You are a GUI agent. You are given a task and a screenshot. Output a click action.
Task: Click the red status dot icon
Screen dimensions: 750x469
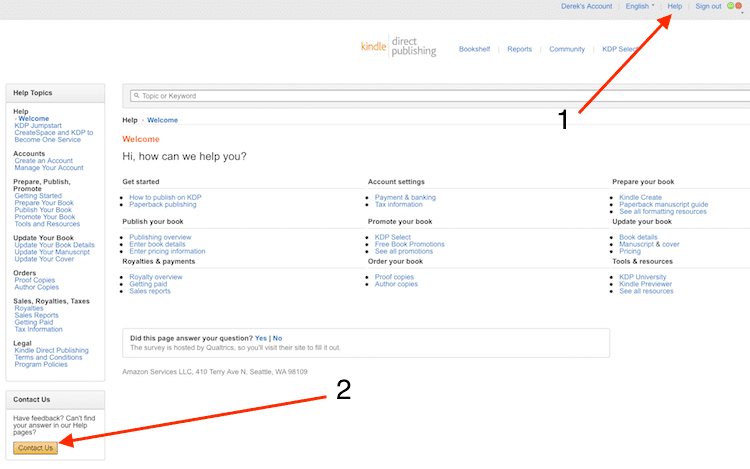tap(739, 7)
